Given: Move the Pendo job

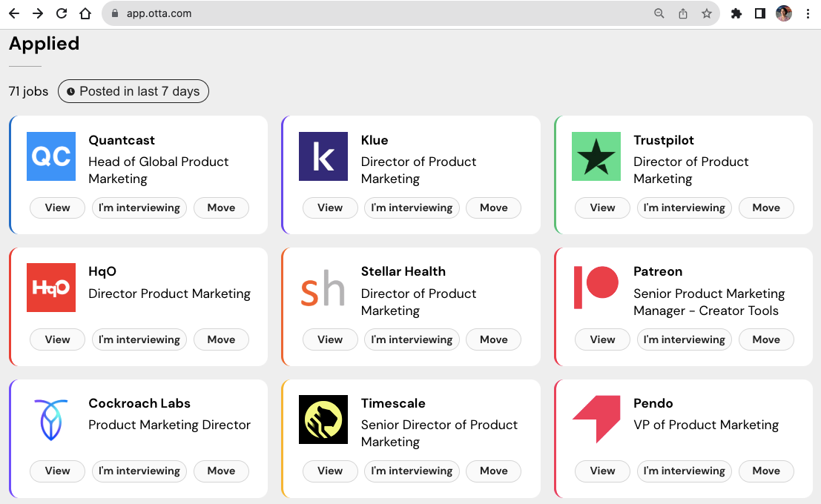Looking at the screenshot, I should tap(766, 471).
